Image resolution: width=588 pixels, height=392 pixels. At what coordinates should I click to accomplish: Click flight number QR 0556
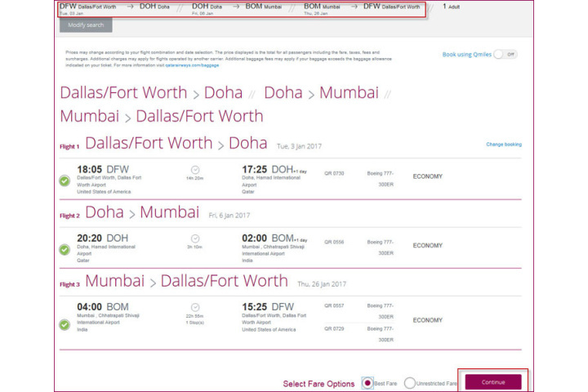(334, 243)
